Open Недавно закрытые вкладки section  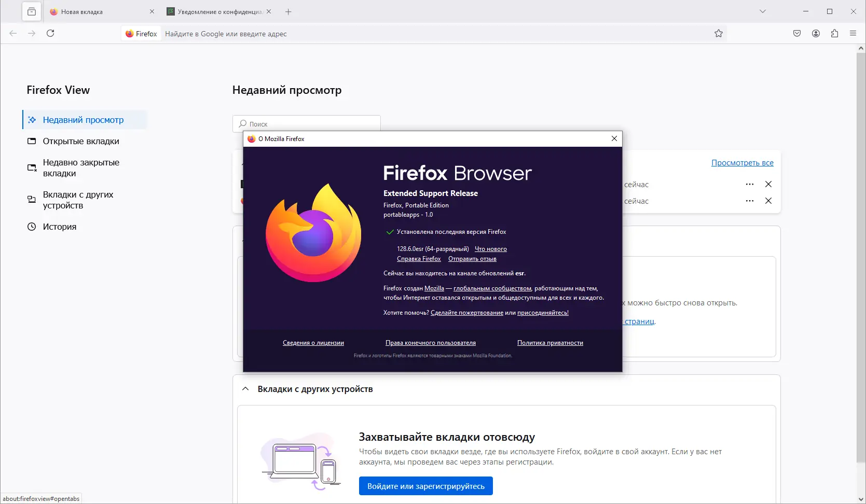pyautogui.click(x=80, y=167)
